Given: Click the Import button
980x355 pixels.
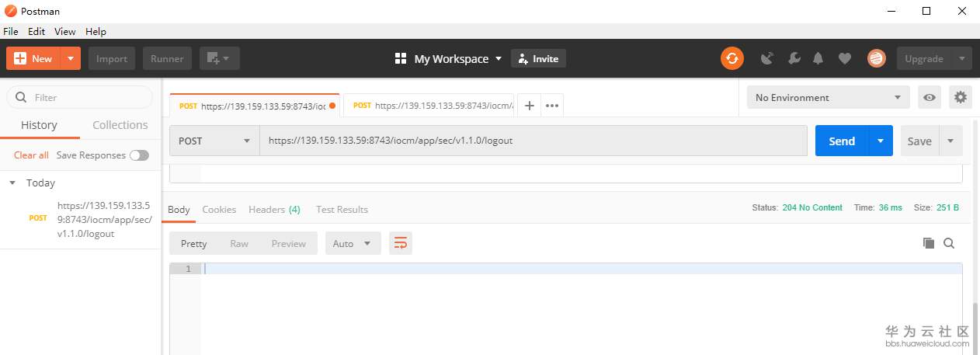Looking at the screenshot, I should 112,58.
